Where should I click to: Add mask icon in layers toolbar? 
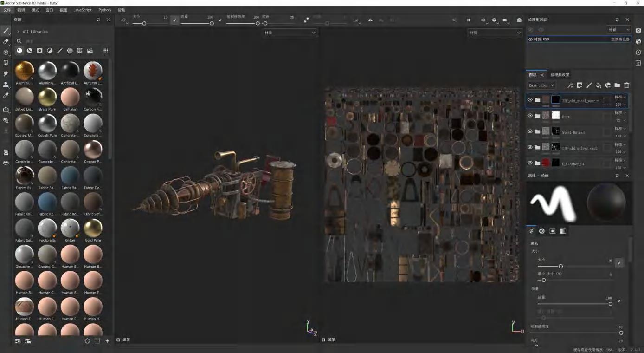coord(580,85)
